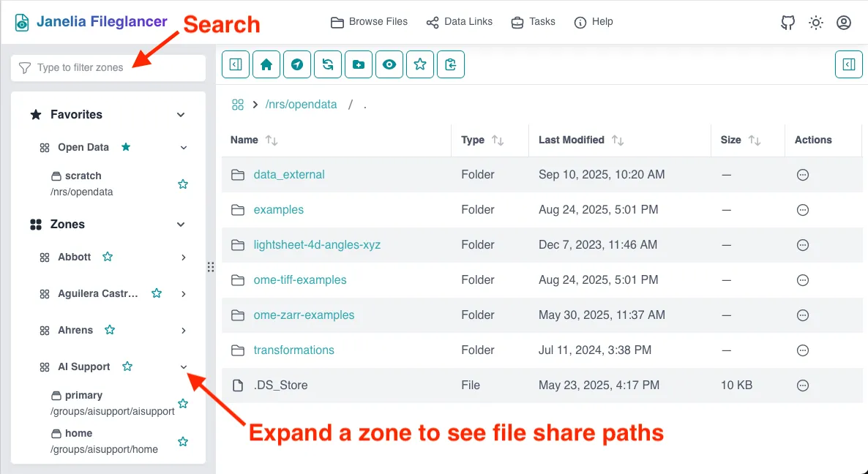The width and height of the screenshot is (868, 474).
Task: Click the navigate-to-path compass icon
Action: tap(297, 64)
